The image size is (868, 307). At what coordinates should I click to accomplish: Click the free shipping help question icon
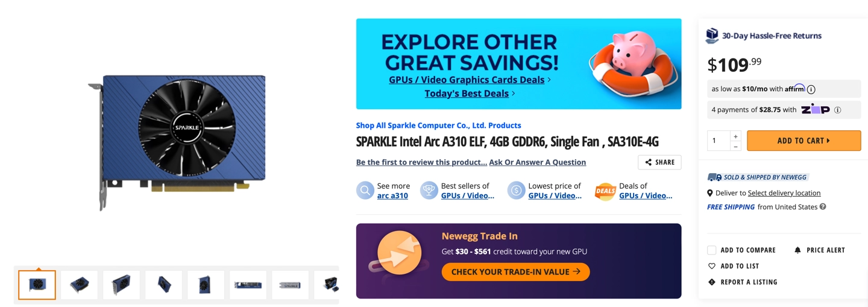(x=823, y=207)
